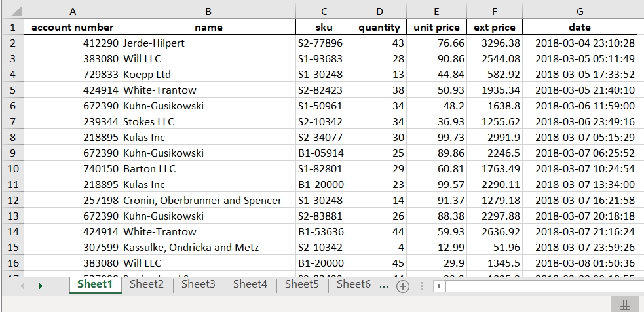644x312 pixels.
Task: Select row 8 header
Action: pos(12,138)
